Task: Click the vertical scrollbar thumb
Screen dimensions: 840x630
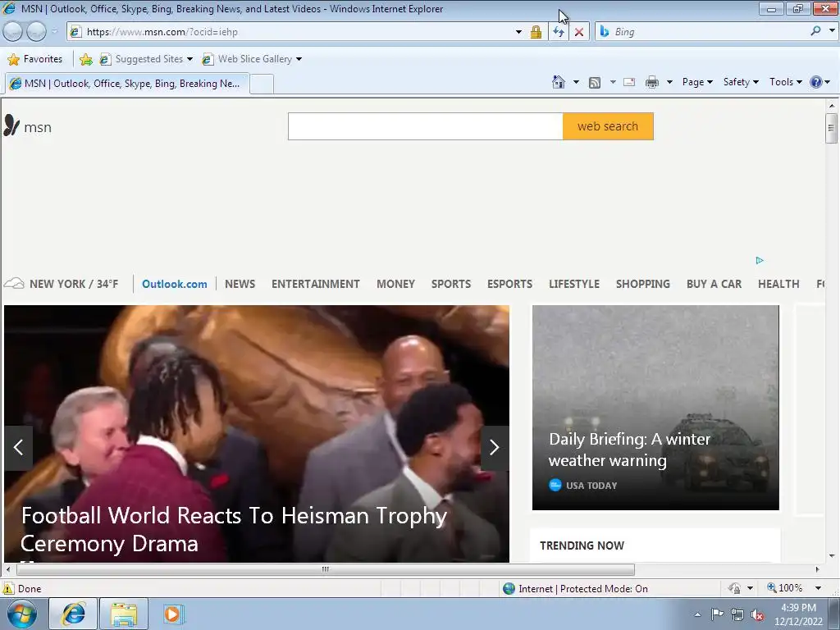Action: coord(831,128)
